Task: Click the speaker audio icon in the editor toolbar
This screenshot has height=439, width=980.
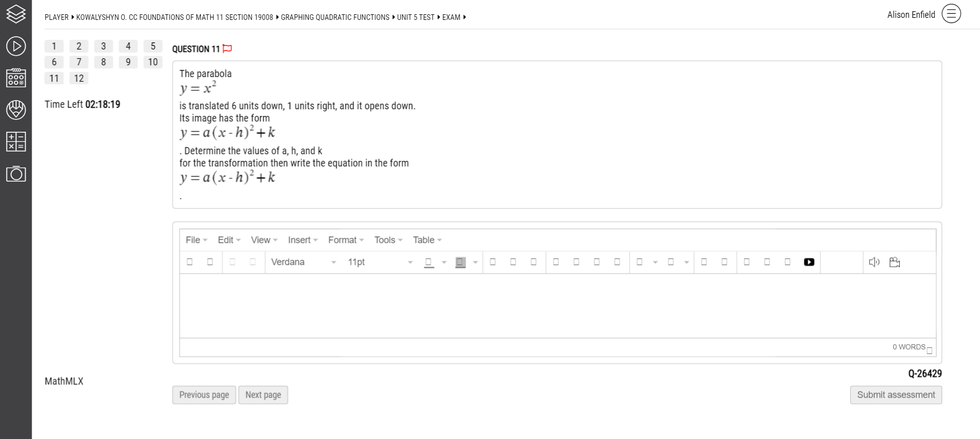Action: [874, 262]
